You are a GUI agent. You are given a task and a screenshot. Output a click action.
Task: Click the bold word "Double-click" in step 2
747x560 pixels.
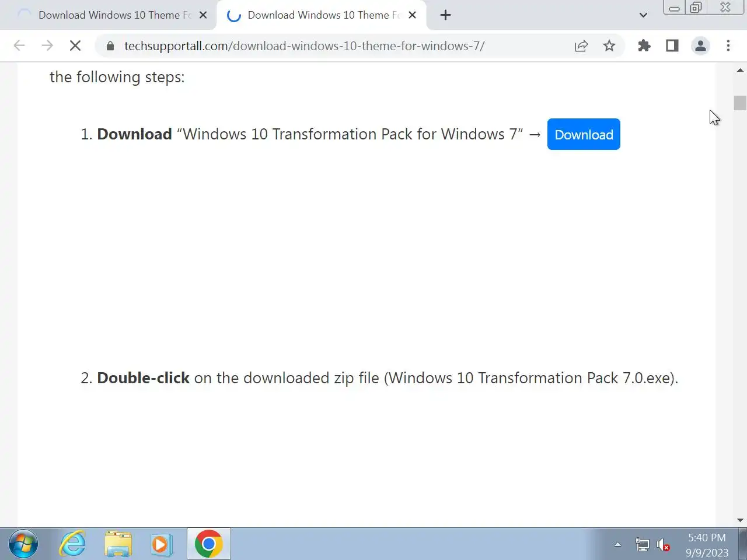(x=143, y=378)
